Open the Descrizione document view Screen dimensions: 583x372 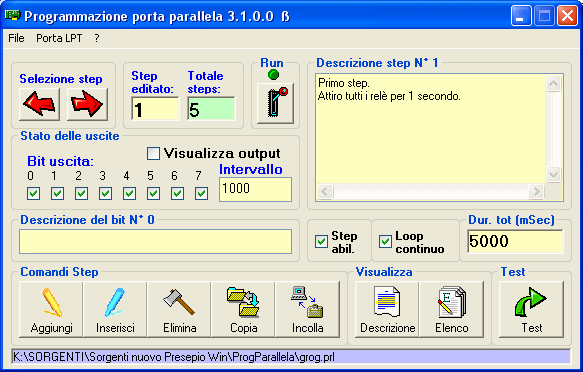387,309
